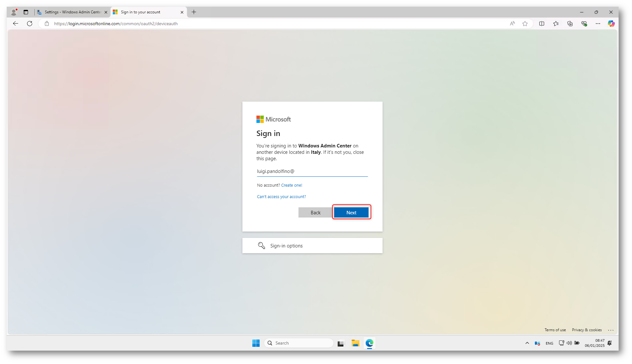This screenshot has height=364, width=632.
Task: Open the Favorites list
Action: point(556,24)
